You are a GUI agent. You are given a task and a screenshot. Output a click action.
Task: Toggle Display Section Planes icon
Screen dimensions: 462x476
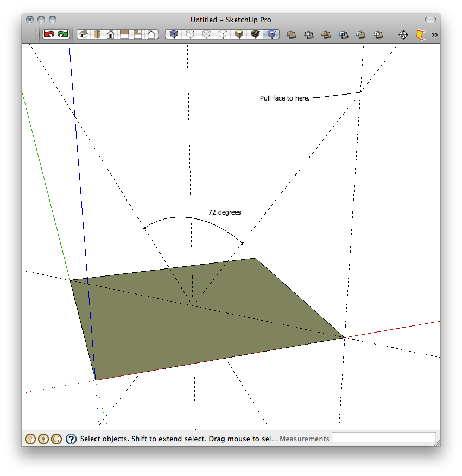[x=421, y=35]
